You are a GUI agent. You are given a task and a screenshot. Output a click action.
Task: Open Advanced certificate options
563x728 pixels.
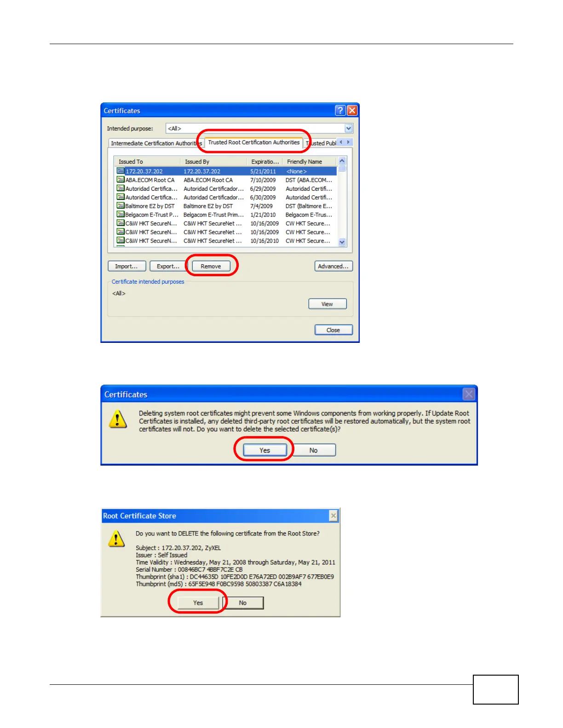[333, 266]
